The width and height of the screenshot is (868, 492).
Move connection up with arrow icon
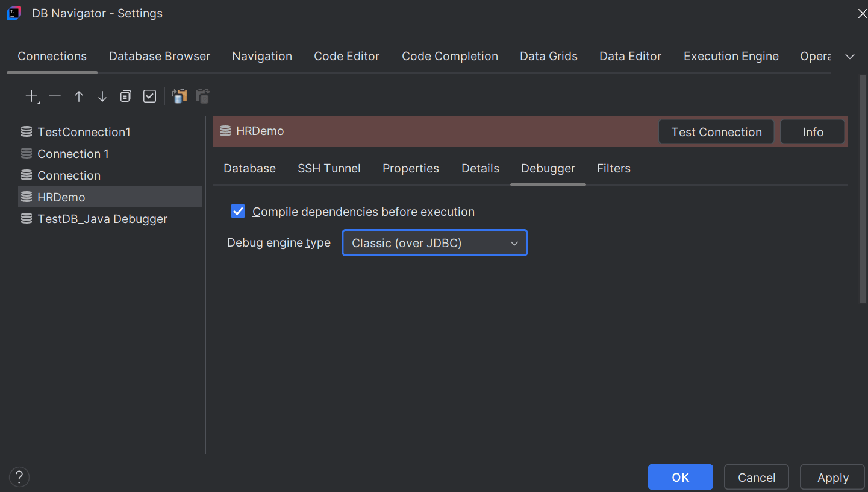coord(79,96)
